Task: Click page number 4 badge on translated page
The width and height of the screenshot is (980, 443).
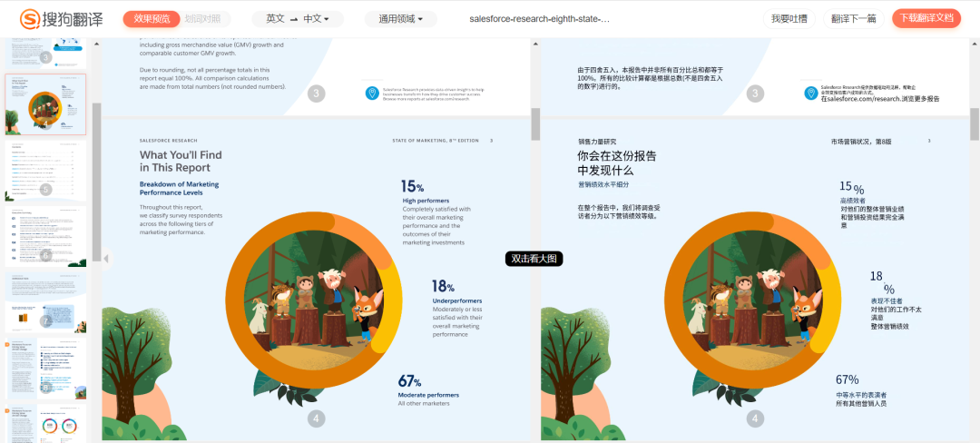Action: pos(755,418)
